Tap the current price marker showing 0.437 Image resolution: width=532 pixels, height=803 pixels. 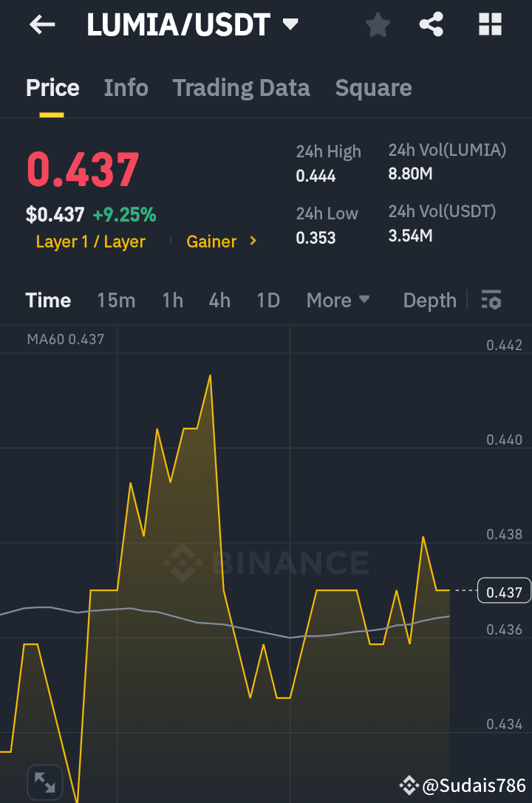pos(504,590)
